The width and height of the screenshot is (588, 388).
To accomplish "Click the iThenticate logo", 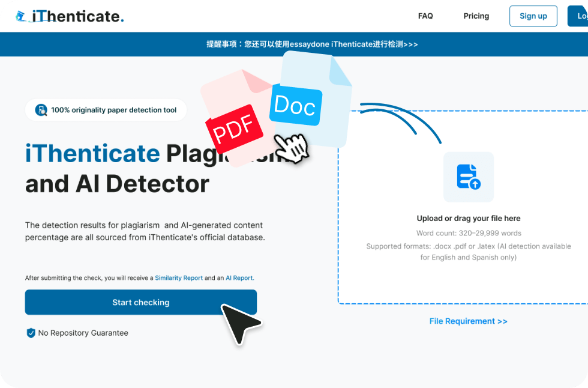I will [x=70, y=16].
